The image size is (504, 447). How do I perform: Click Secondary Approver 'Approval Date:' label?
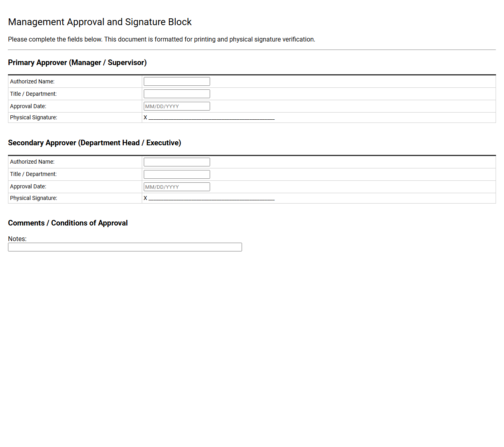coord(28,186)
